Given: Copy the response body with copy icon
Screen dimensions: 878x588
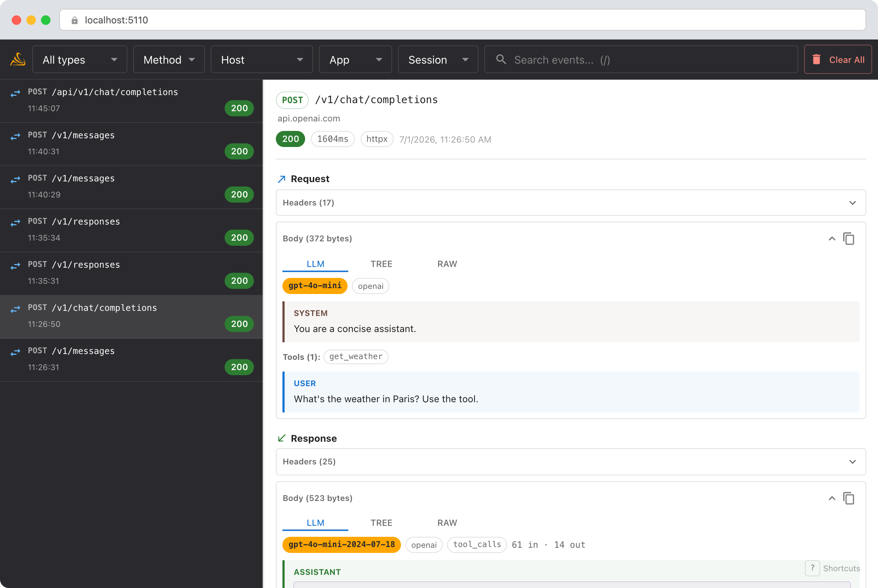Looking at the screenshot, I should point(849,498).
